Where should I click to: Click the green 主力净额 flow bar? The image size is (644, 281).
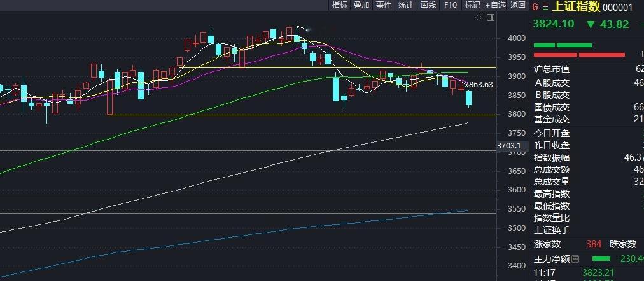click(x=601, y=258)
